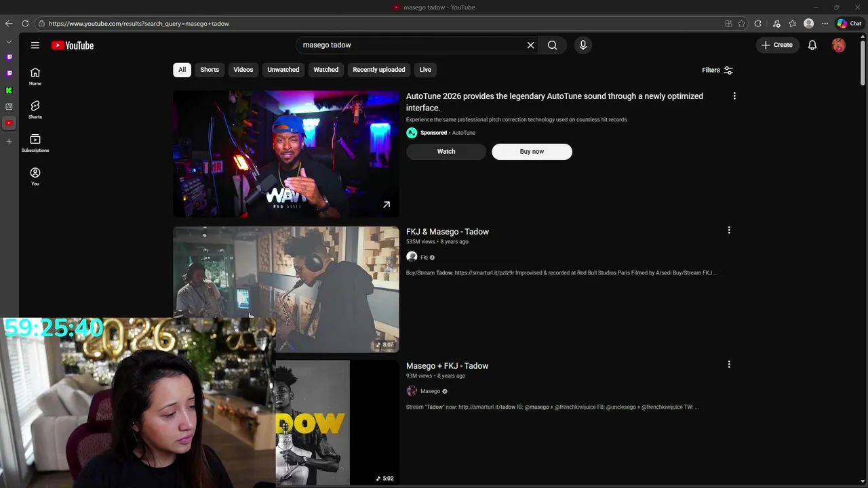Select the Recently uploaded filter chip
This screenshot has width=868, height=488.
tap(378, 70)
